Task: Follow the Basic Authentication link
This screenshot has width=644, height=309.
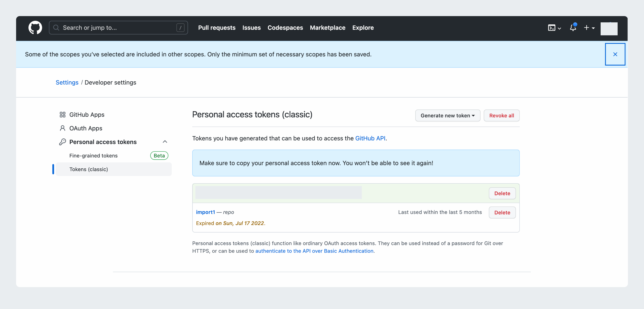Action: [314, 251]
